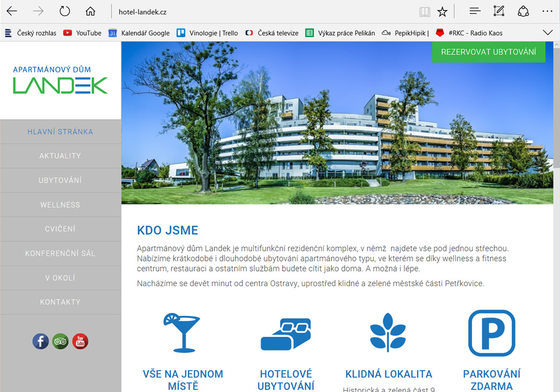
Task: Open the Wellness menu item
Action: click(60, 205)
